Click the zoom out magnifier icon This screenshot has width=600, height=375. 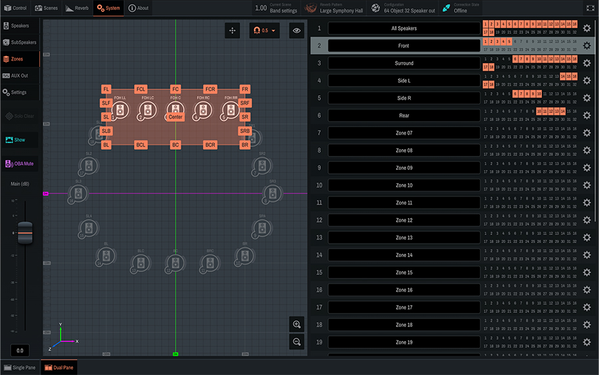pyautogui.click(x=297, y=342)
